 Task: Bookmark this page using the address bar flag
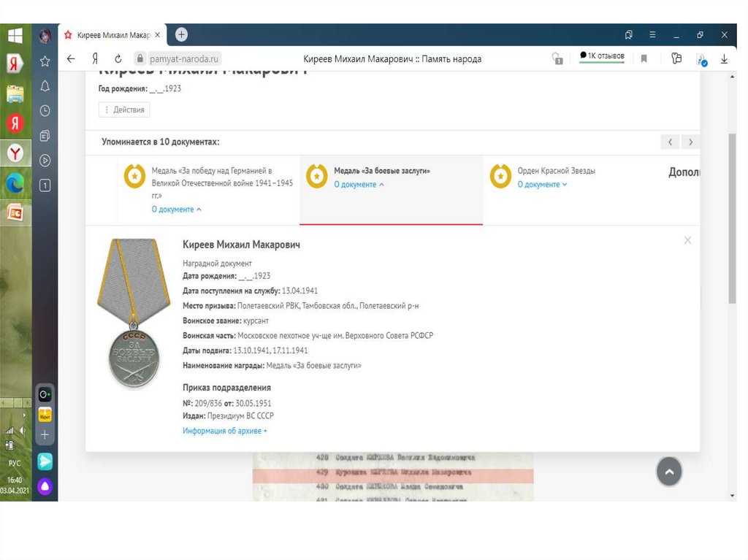pyautogui.click(x=644, y=59)
